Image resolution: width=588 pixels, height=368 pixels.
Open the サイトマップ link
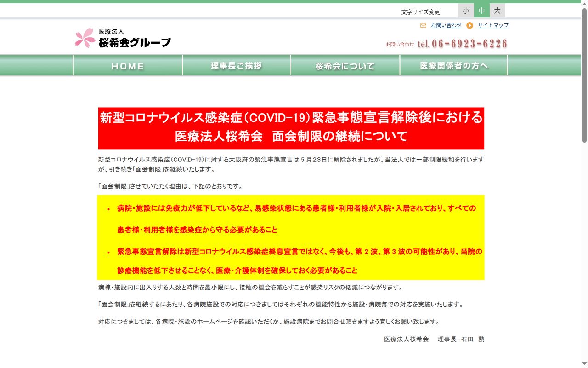click(x=493, y=25)
